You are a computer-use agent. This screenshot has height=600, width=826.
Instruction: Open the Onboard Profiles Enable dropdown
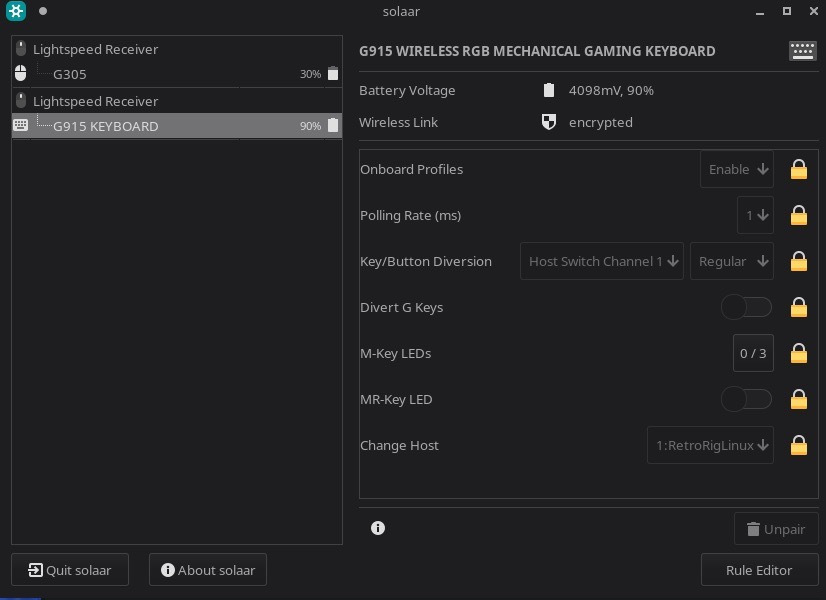pos(737,169)
